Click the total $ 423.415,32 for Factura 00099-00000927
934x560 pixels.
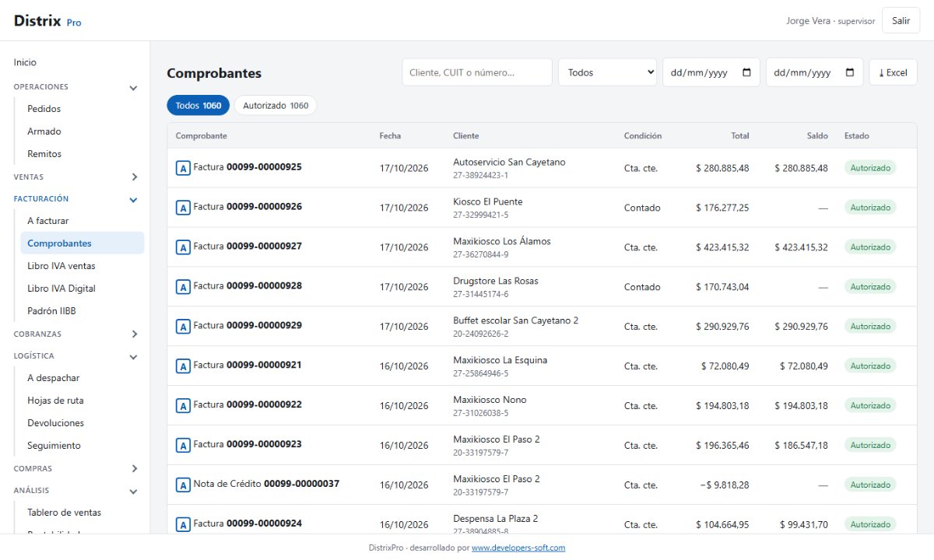(722, 247)
